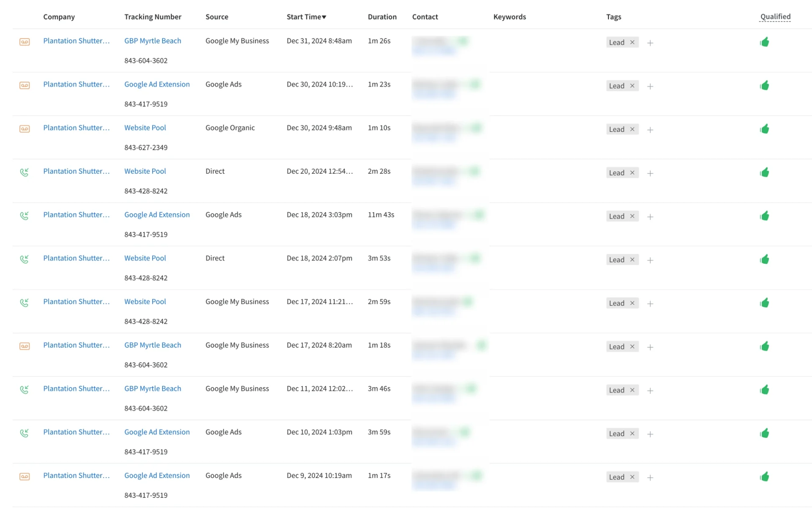Click the inbound call icon for the Dec 11 call
Viewport: 812px width, 508px height.
(x=25, y=389)
